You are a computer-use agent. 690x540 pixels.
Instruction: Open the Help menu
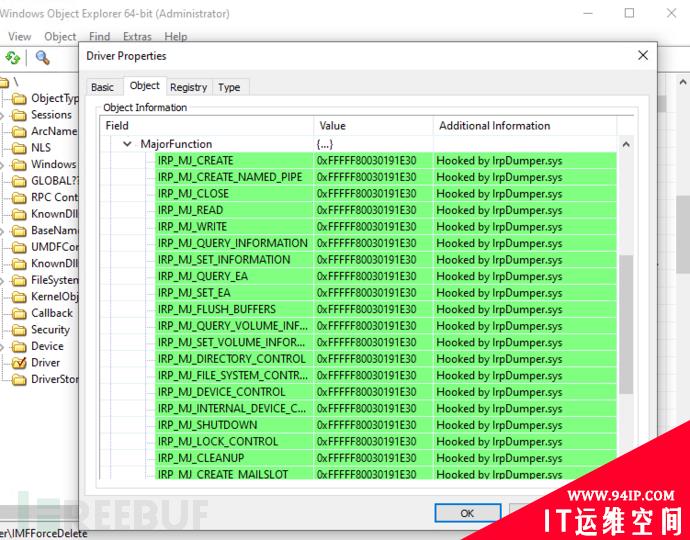tap(176, 37)
